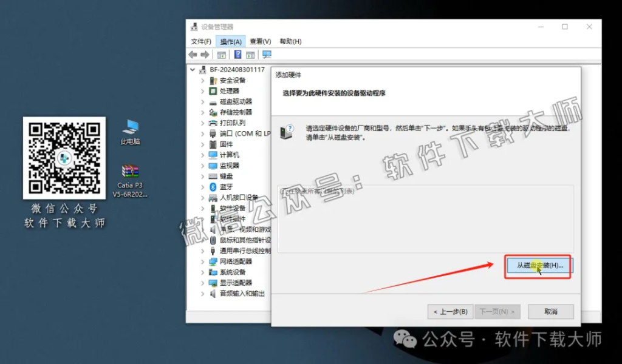This screenshot has width=622, height=364.
Task: Click the scan for hardware changes toolbar icon
Action: (x=266, y=54)
